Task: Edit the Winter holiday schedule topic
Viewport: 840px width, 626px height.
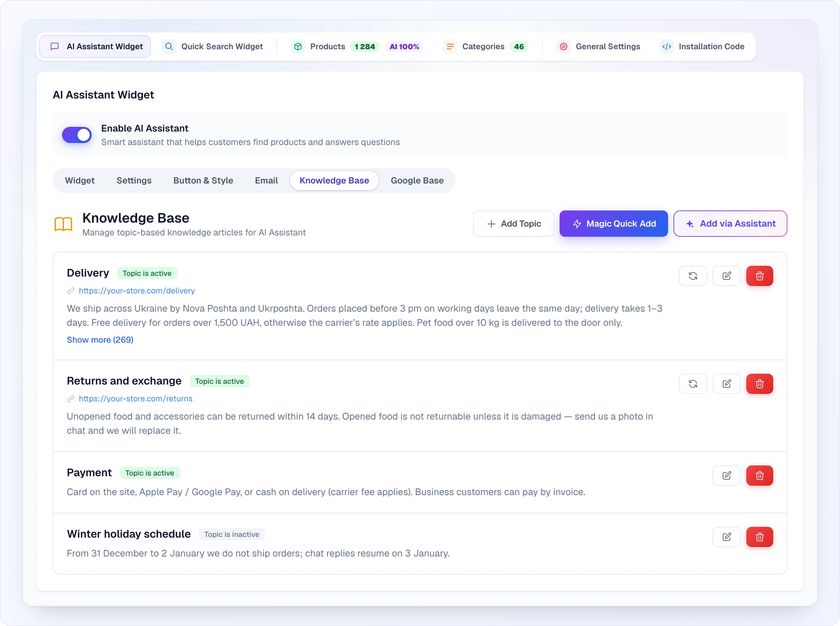Action: tap(726, 537)
